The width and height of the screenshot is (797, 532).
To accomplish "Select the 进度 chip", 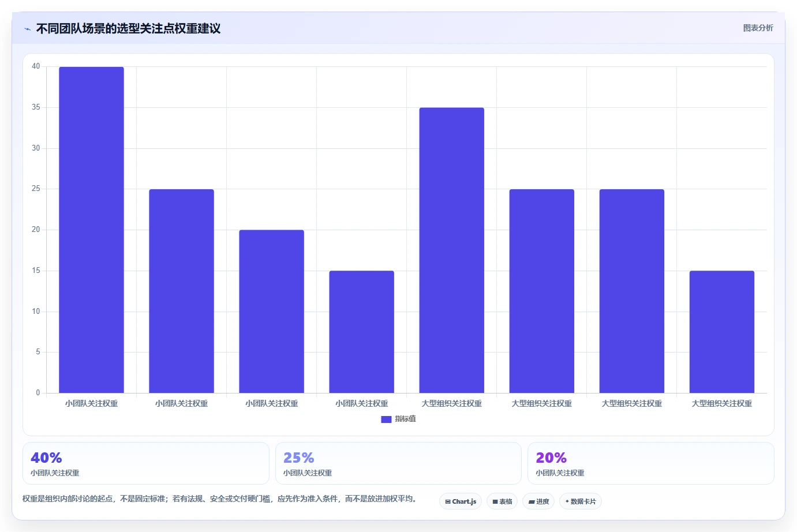I will 538,501.
